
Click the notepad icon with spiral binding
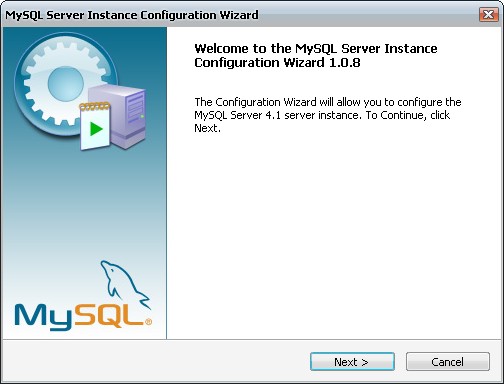[95, 126]
